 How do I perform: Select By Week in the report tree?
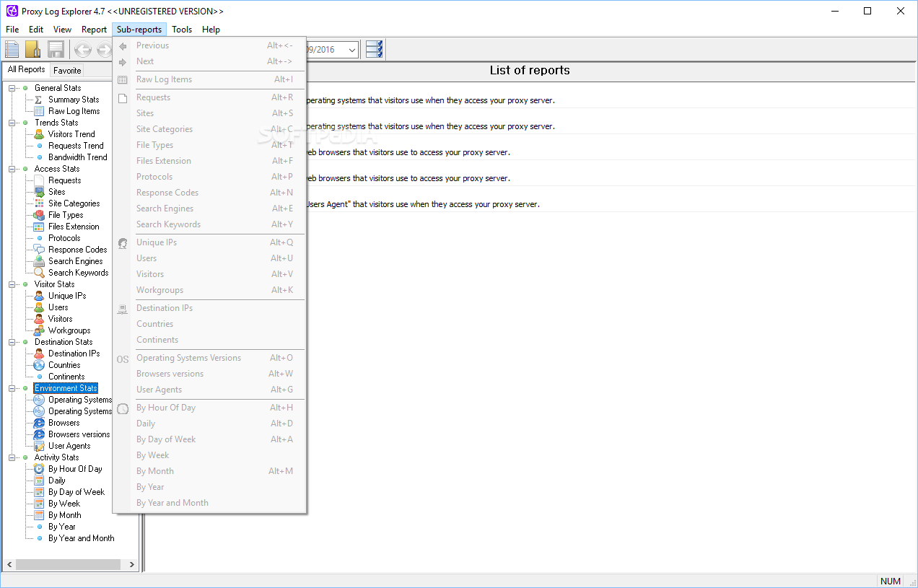coord(64,504)
